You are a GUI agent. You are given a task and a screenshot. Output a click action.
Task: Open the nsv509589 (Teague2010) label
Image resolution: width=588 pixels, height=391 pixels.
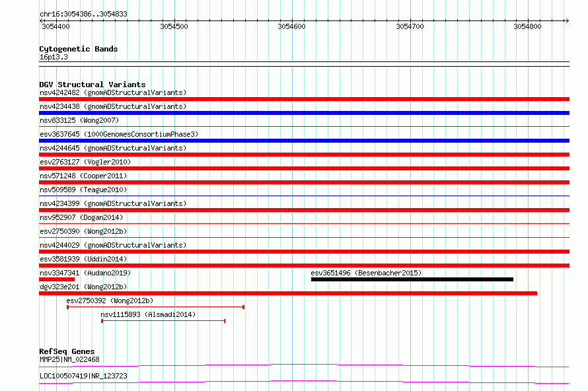[83, 190]
